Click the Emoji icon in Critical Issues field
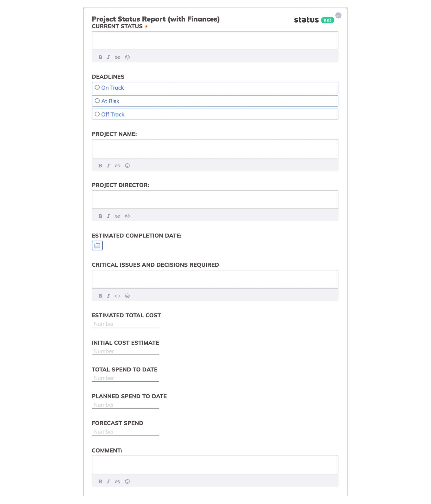Image resolution: width=431 pixels, height=504 pixels. 127,295
